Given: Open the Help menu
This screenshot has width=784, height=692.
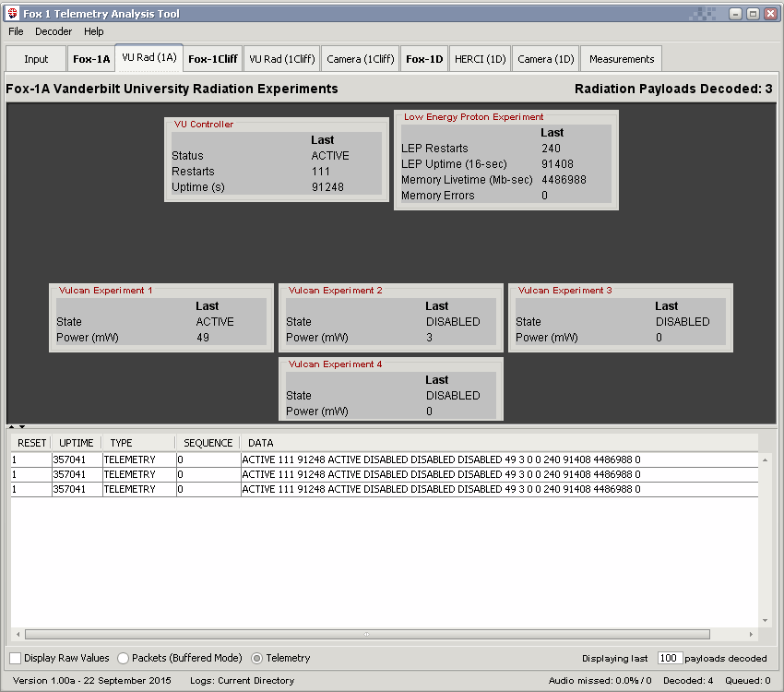Looking at the screenshot, I should click(x=94, y=31).
